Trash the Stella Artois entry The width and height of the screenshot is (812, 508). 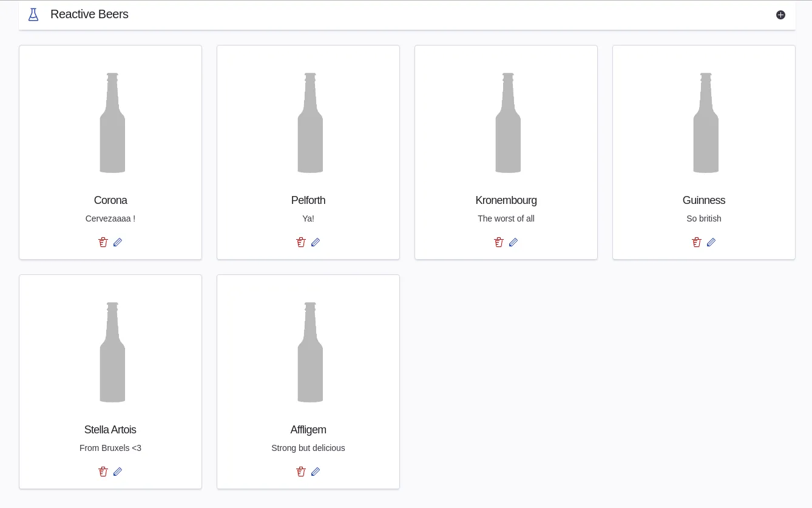pos(103,472)
